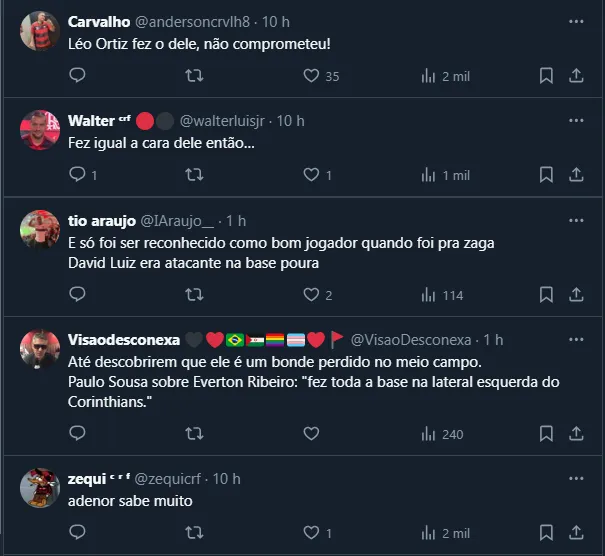Bookmark Carvalho's tweet
This screenshot has width=605, height=556.
click(x=546, y=76)
